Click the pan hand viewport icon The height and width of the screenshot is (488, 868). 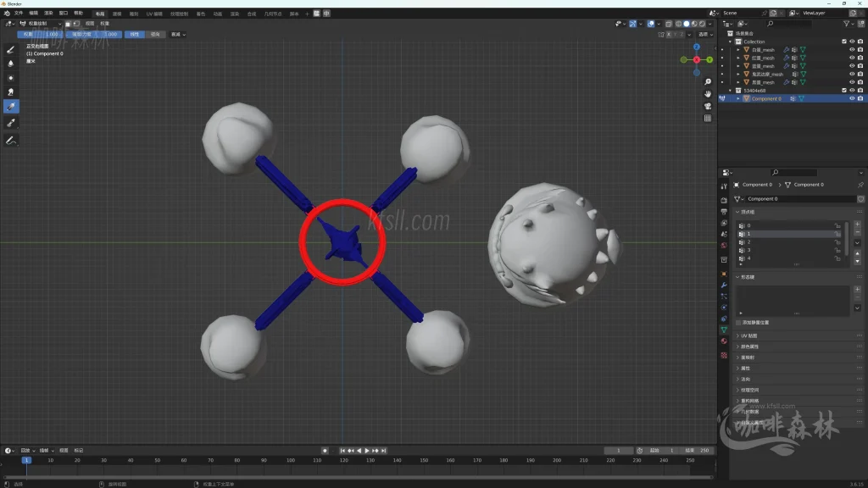tap(708, 94)
